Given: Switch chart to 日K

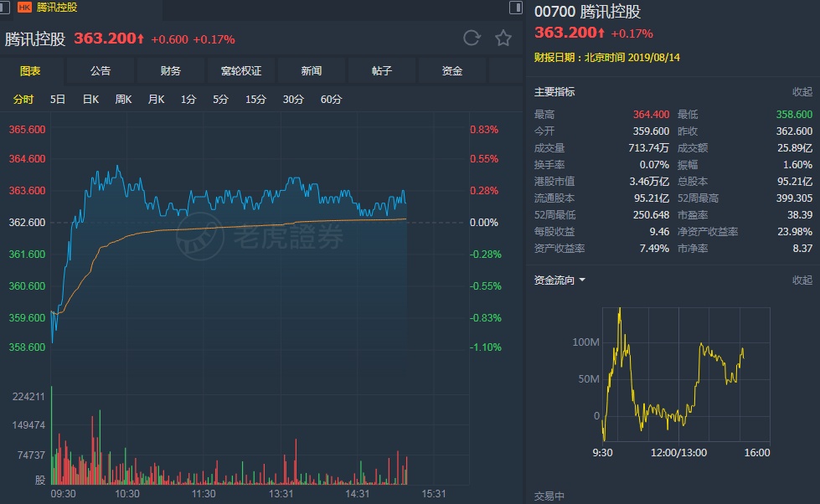Looking at the screenshot, I should tap(91, 100).
